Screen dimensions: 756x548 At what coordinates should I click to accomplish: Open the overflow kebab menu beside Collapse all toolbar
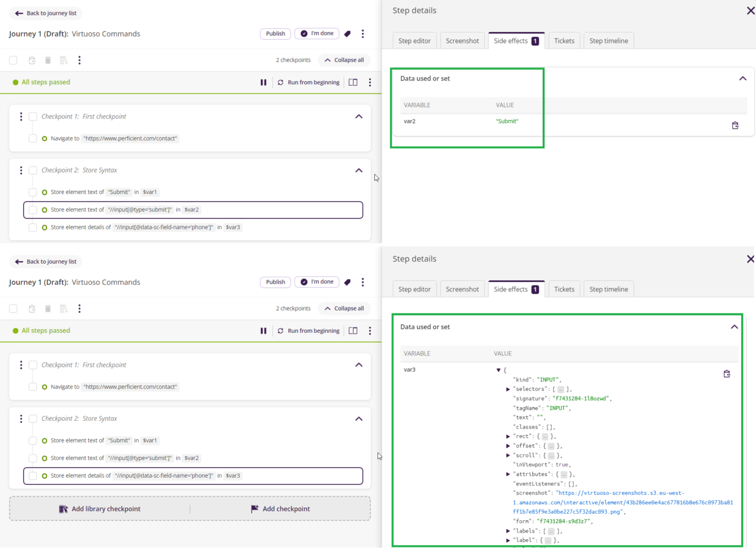(x=80, y=60)
